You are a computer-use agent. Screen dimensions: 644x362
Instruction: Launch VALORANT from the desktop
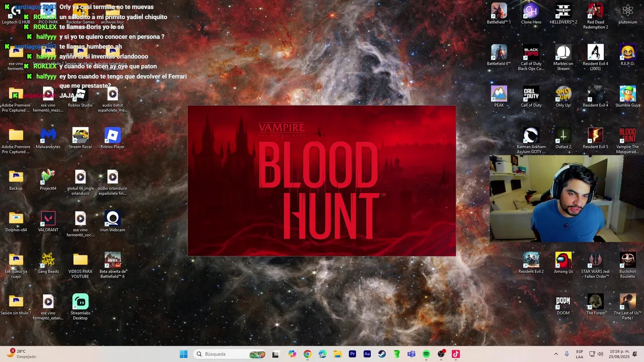(48, 222)
